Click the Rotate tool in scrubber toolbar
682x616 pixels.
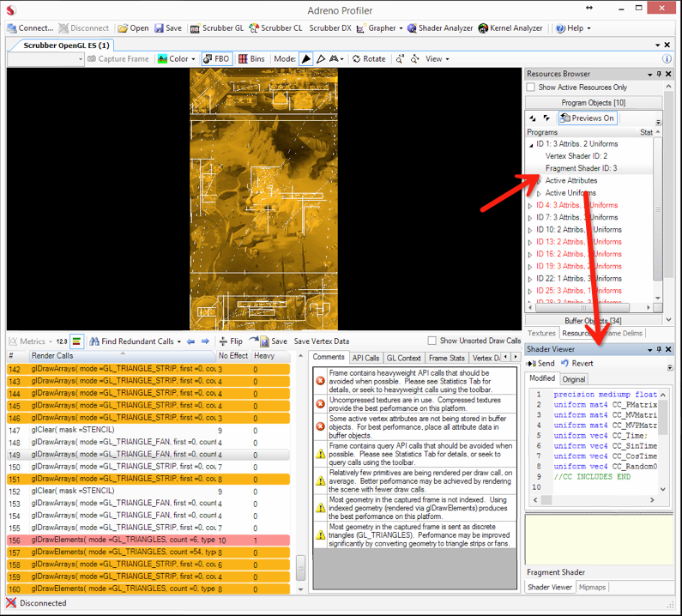[368, 59]
